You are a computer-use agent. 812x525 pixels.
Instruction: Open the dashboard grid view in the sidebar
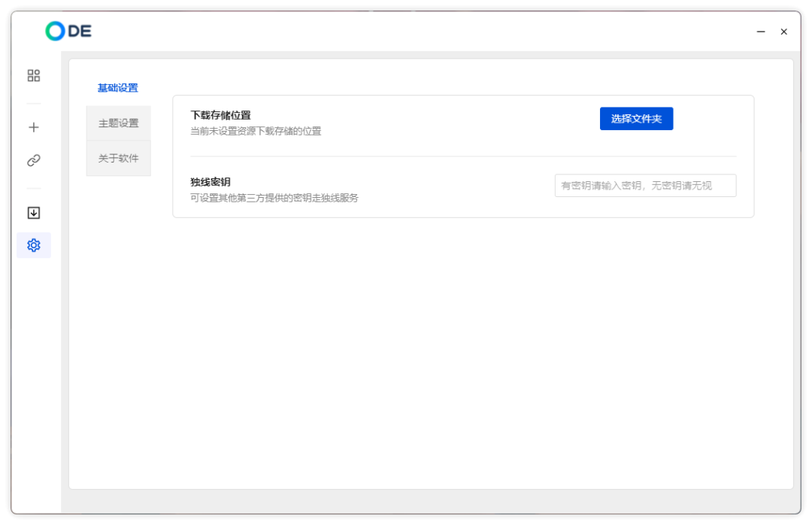pyautogui.click(x=33, y=75)
